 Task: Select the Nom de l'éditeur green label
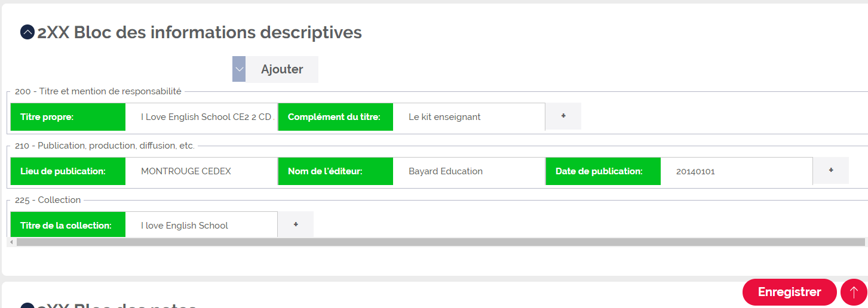click(336, 171)
